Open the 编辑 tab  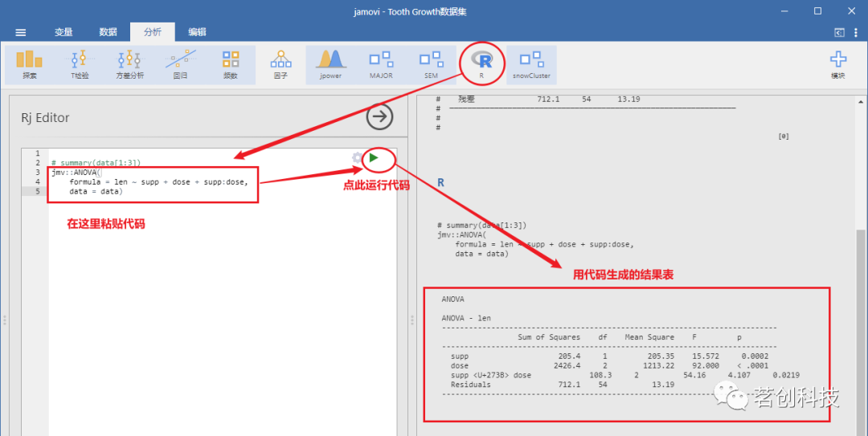click(197, 32)
